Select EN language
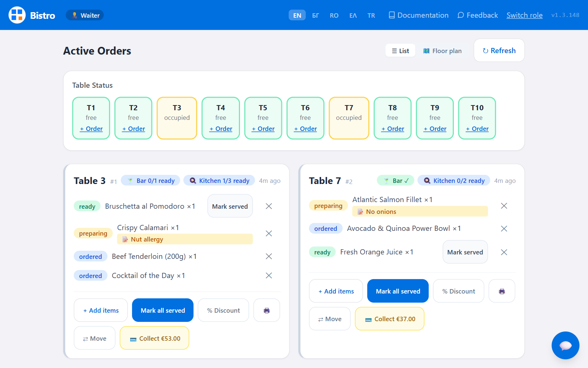Screen dimensions: 588x368 pyautogui.click(x=297, y=15)
